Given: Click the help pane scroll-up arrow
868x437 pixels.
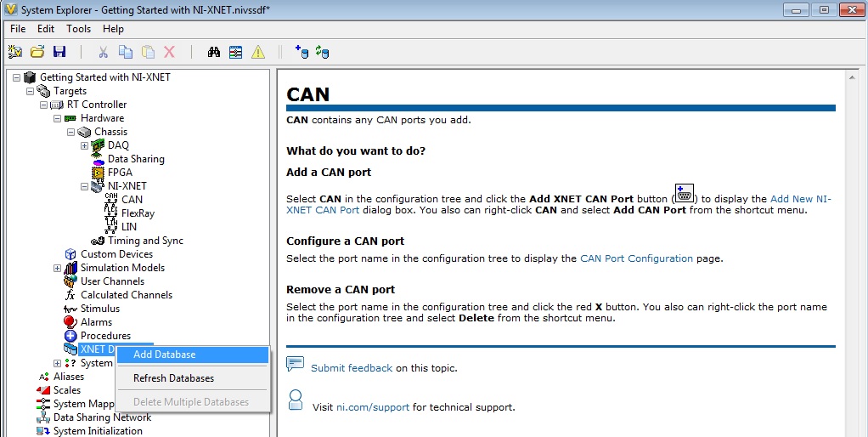Looking at the screenshot, I should 853,77.
